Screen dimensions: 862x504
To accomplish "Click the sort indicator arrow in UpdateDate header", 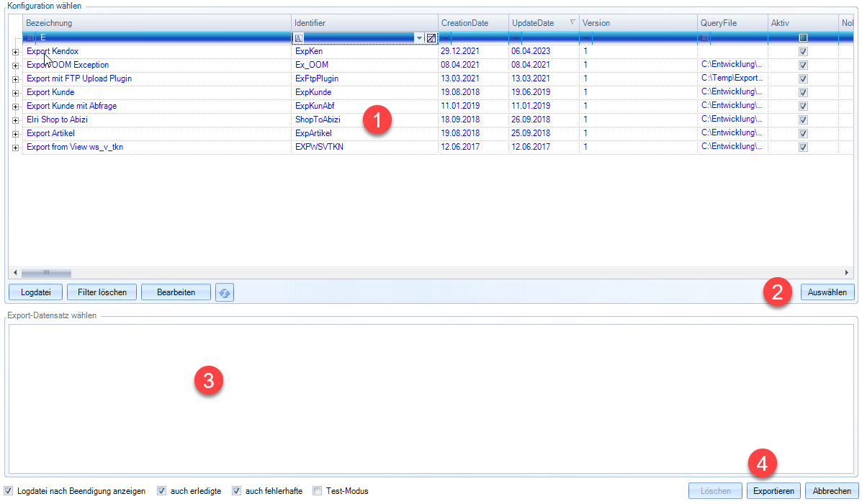I will tap(573, 23).
